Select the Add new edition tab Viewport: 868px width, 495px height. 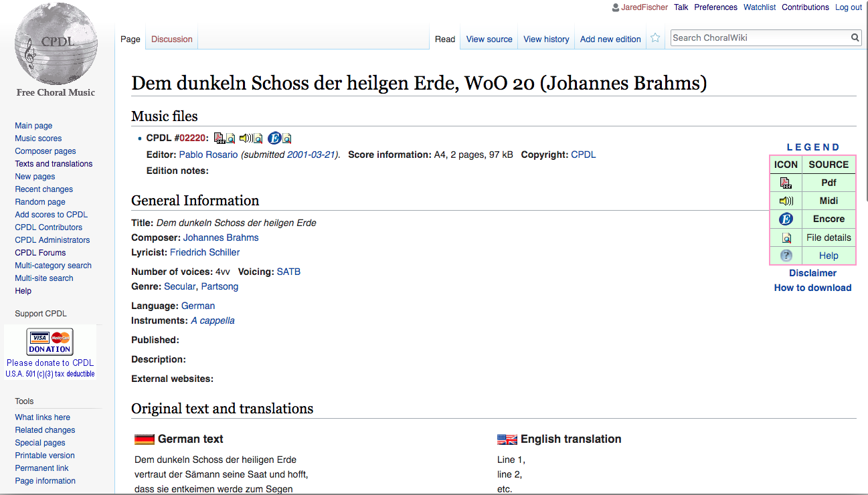coord(610,39)
